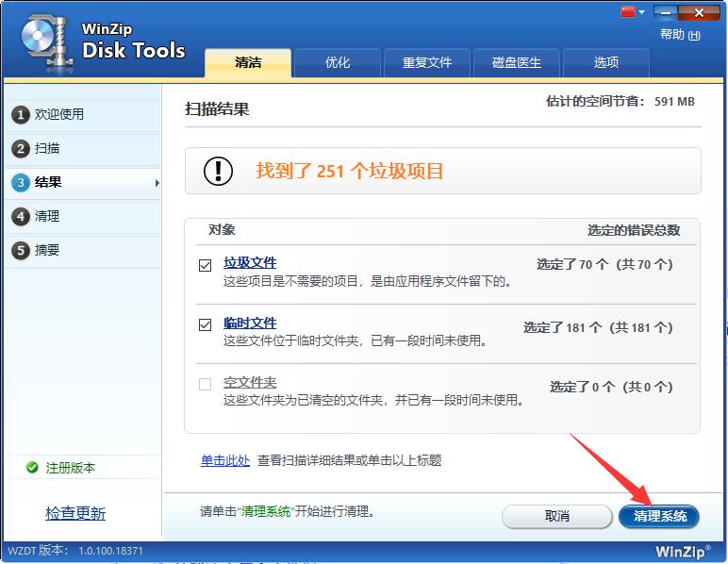Click the 清理系统 button
The height and width of the screenshot is (564, 728).
(659, 516)
